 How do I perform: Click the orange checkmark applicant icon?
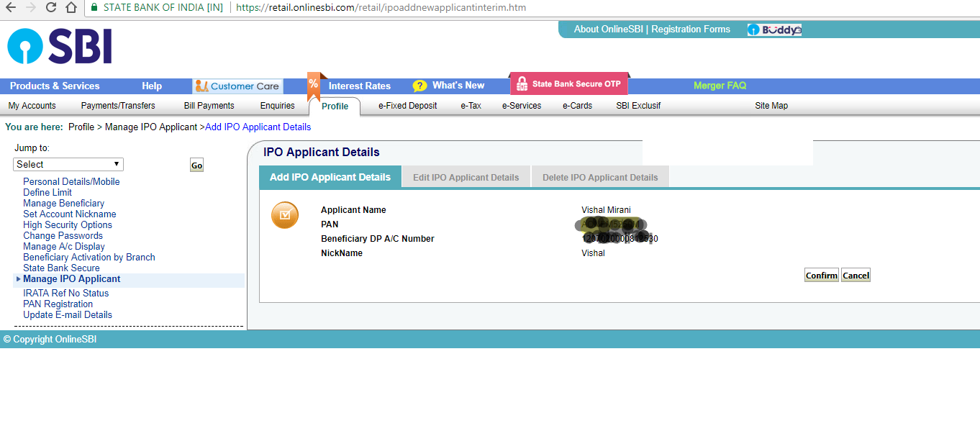pos(285,215)
